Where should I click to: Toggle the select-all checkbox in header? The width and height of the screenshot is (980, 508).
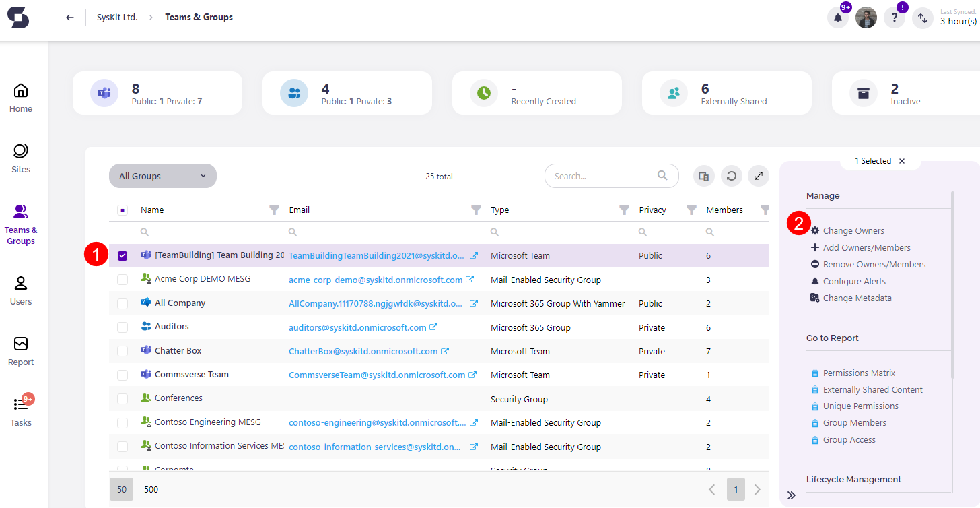pos(123,210)
